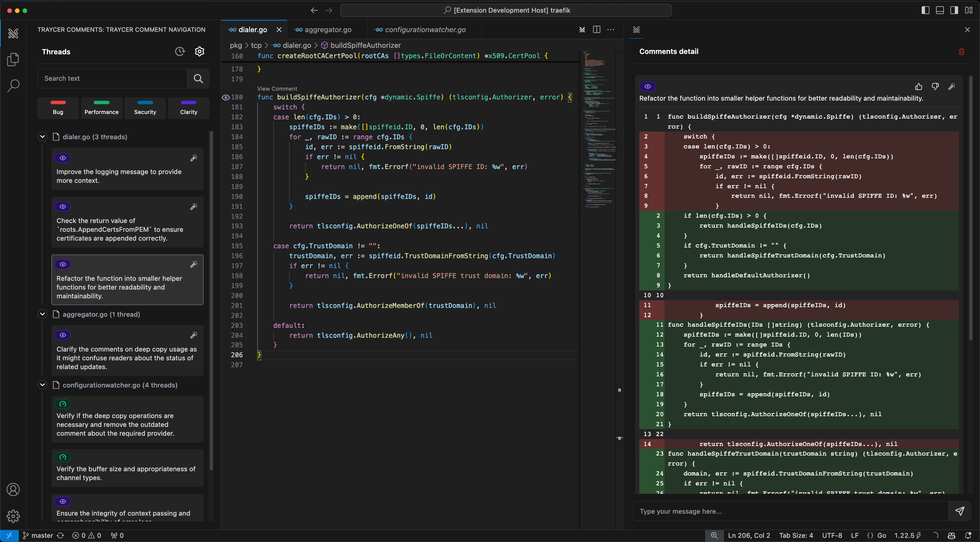Navigate back with the left arrow
Image resolution: width=980 pixels, height=542 pixels.
pos(314,10)
